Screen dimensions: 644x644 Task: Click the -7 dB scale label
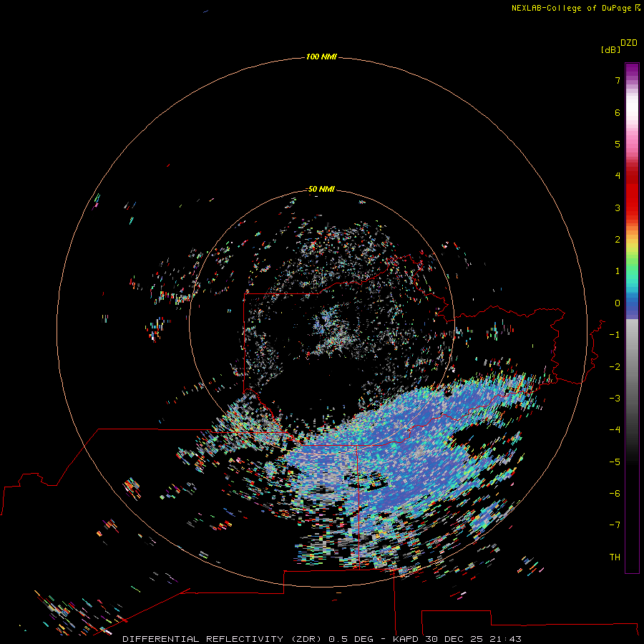(x=615, y=525)
